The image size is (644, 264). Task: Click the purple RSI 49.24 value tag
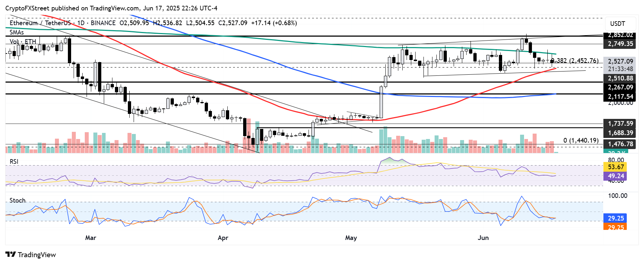(616, 176)
